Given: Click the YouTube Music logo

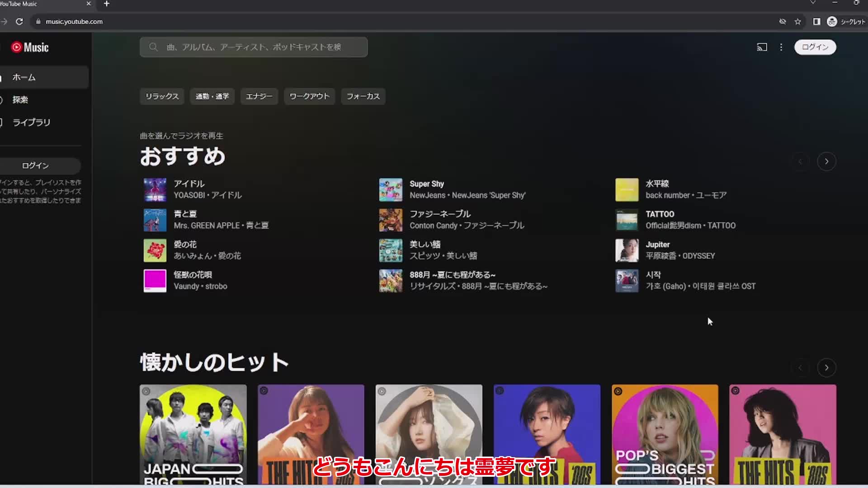Looking at the screenshot, I should 30,47.
